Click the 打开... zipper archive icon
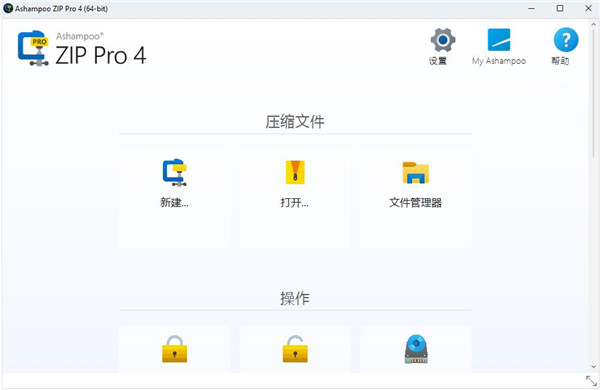600x390 pixels. click(295, 172)
